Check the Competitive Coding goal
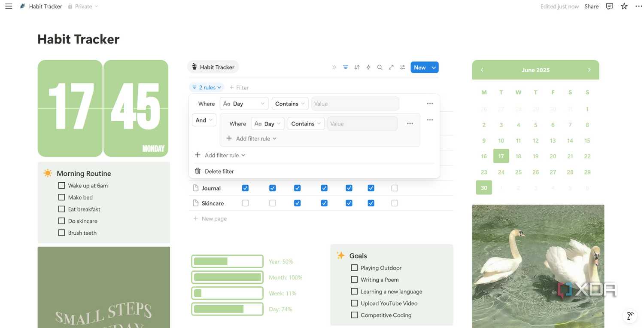Screen dimensions: 644x328 pyautogui.click(x=354, y=315)
